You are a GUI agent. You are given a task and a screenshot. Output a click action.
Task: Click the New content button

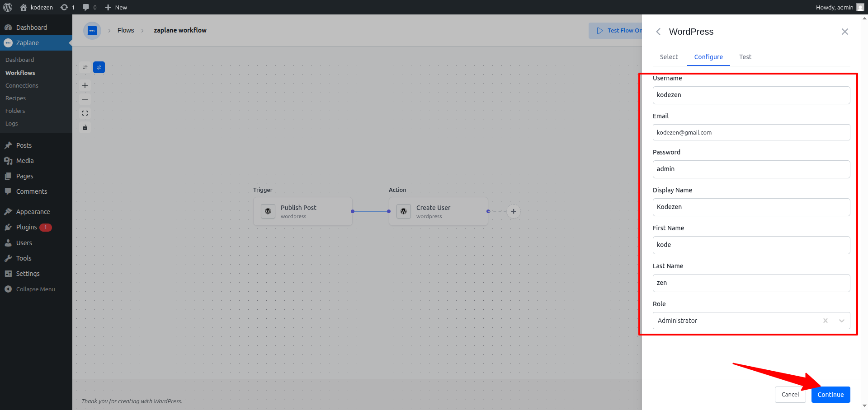click(116, 7)
